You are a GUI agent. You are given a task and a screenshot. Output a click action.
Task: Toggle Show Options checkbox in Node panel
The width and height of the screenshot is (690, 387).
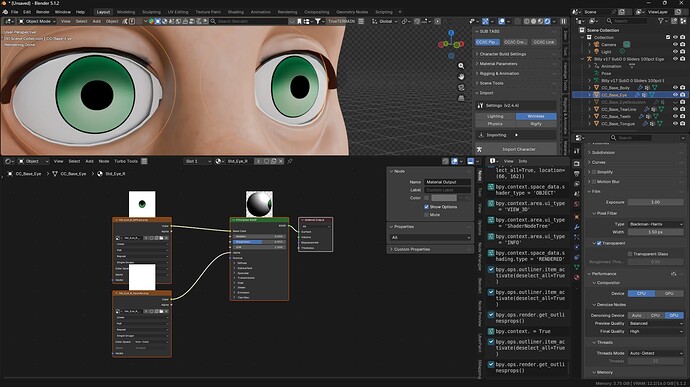click(426, 207)
